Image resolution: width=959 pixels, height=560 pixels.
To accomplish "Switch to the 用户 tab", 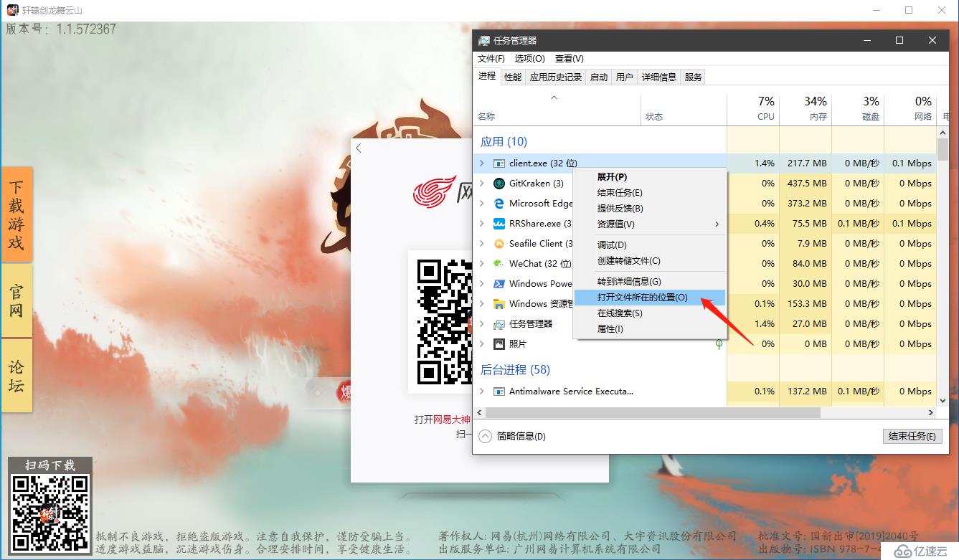I will coord(625,77).
